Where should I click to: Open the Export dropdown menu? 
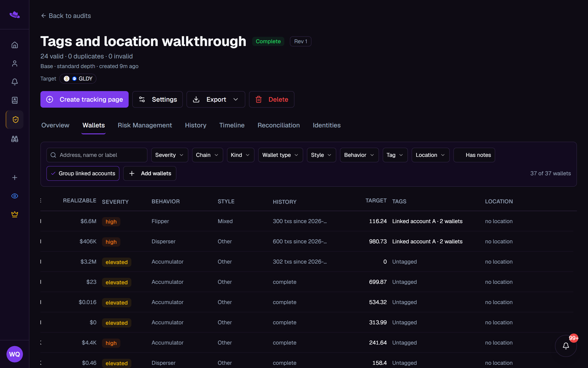(216, 99)
